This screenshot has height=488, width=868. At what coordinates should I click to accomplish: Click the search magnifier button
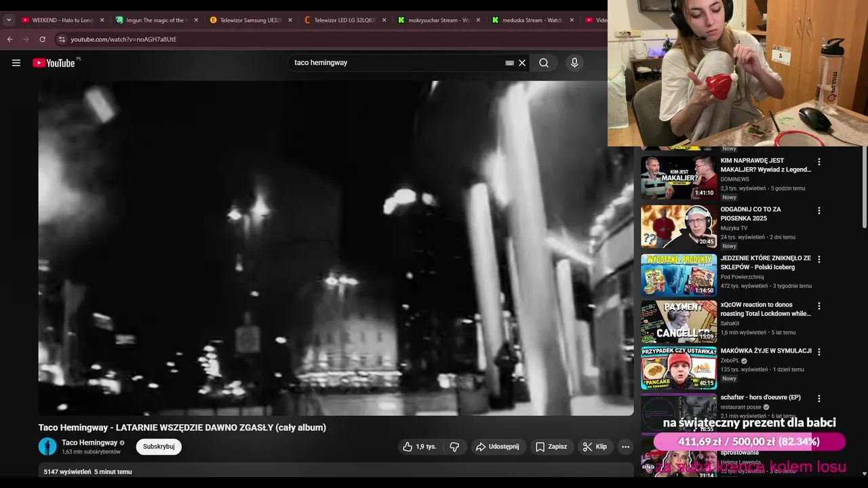tap(544, 63)
